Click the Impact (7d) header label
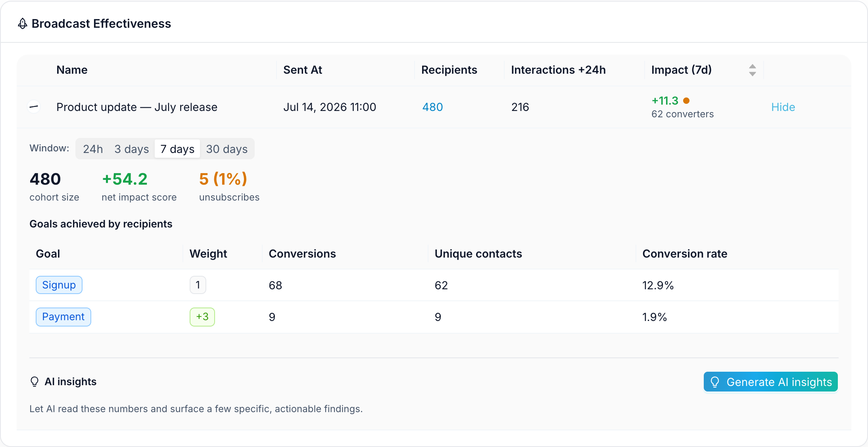 click(682, 70)
